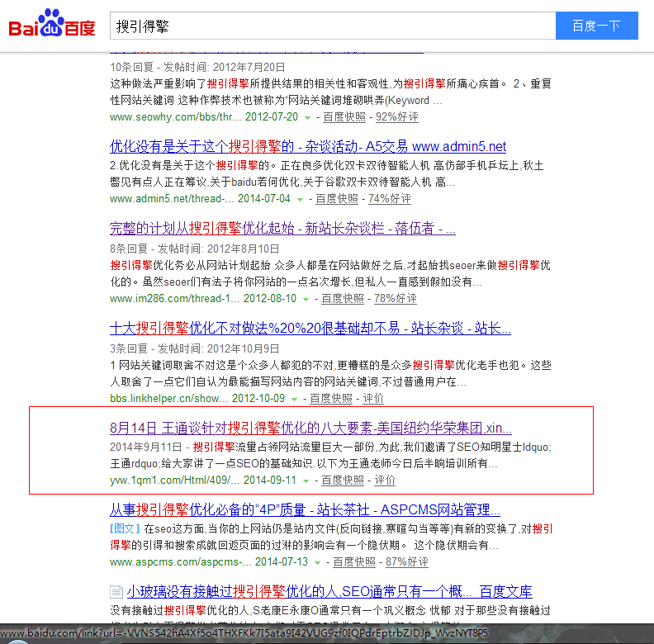
Task: Open the dropdown arrow for the aspcms.com result
Action: (x=317, y=562)
